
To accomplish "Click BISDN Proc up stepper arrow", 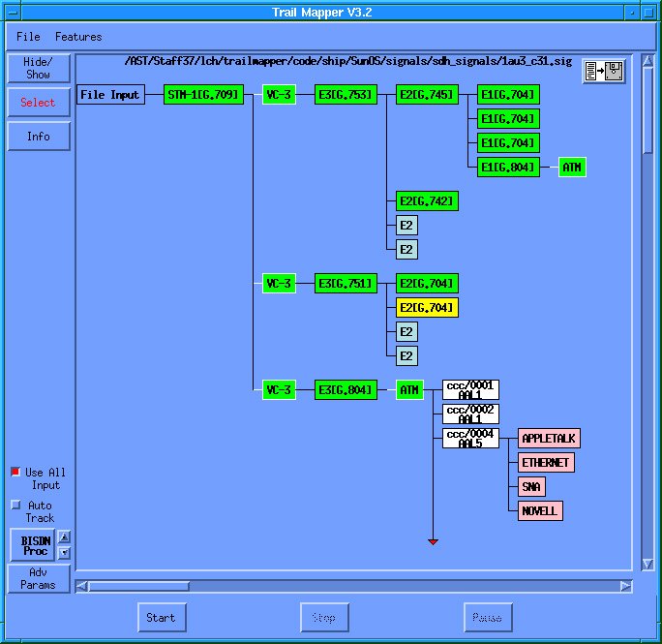I will (x=65, y=537).
